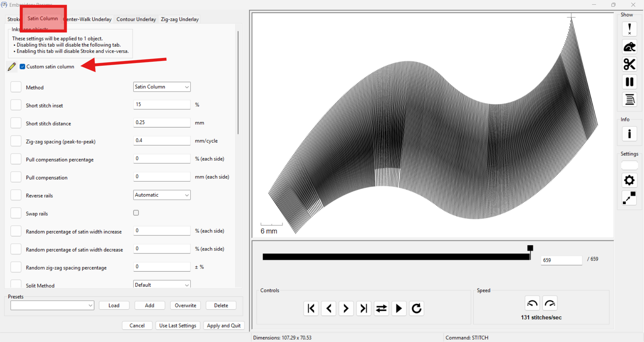Restart the simulation animation
Screen dimensions: 644x342
tap(417, 308)
